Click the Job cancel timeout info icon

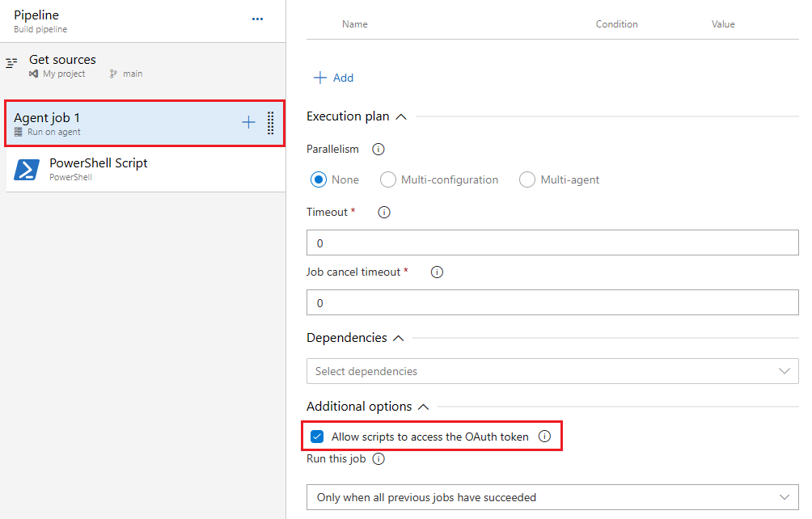click(437, 272)
